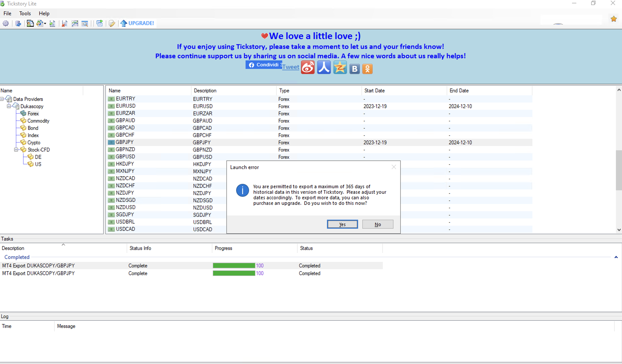622x364 pixels.
Task: Click the Facebook Condividi share button
Action: (x=264, y=65)
